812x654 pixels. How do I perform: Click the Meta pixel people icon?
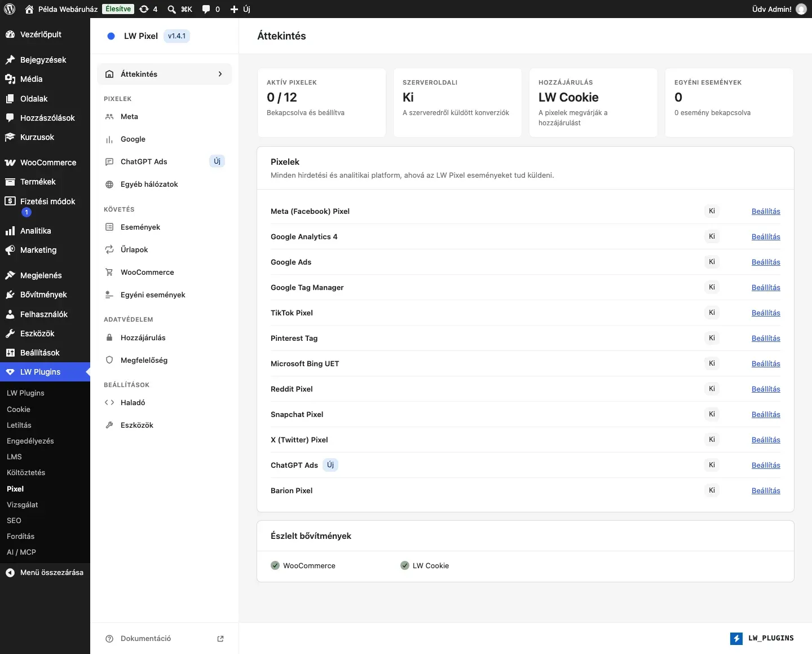tap(109, 116)
